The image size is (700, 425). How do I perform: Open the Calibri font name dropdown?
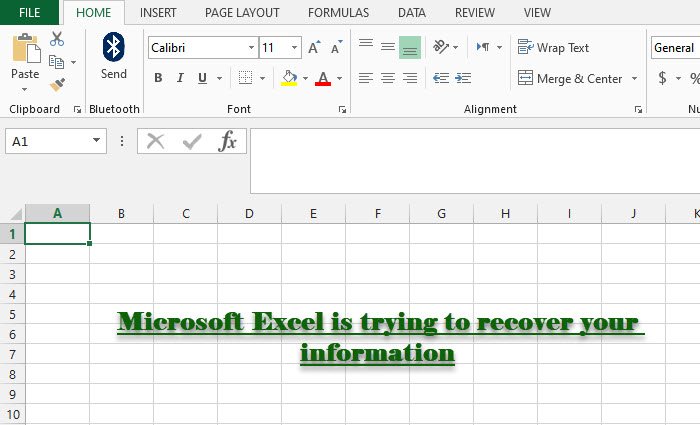(251, 47)
